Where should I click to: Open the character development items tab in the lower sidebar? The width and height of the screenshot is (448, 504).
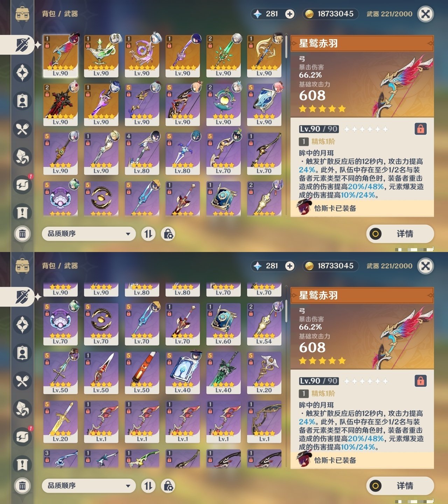(22, 353)
